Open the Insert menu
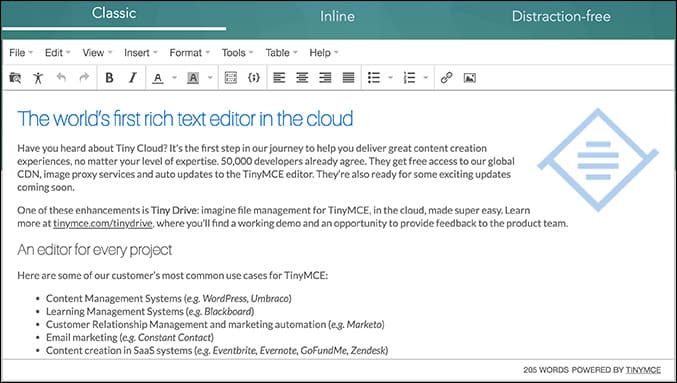The image size is (677, 383). pyautogui.click(x=141, y=53)
